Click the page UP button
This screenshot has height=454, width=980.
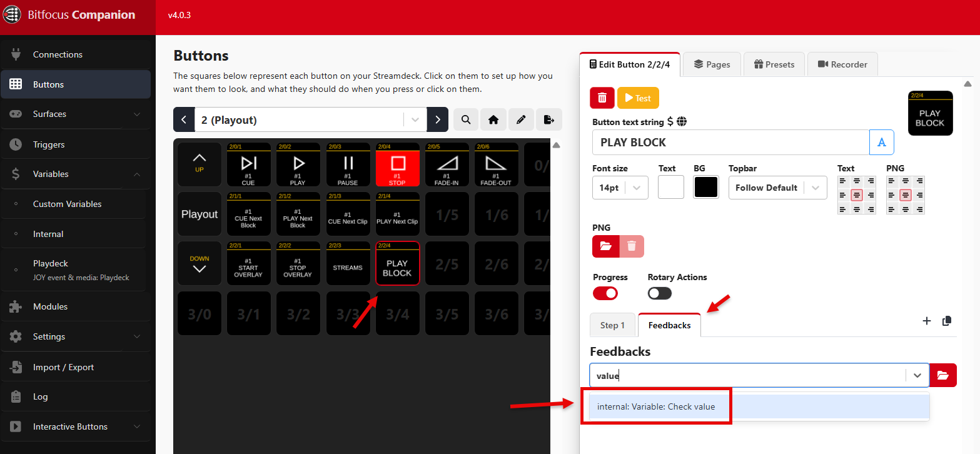coord(200,164)
